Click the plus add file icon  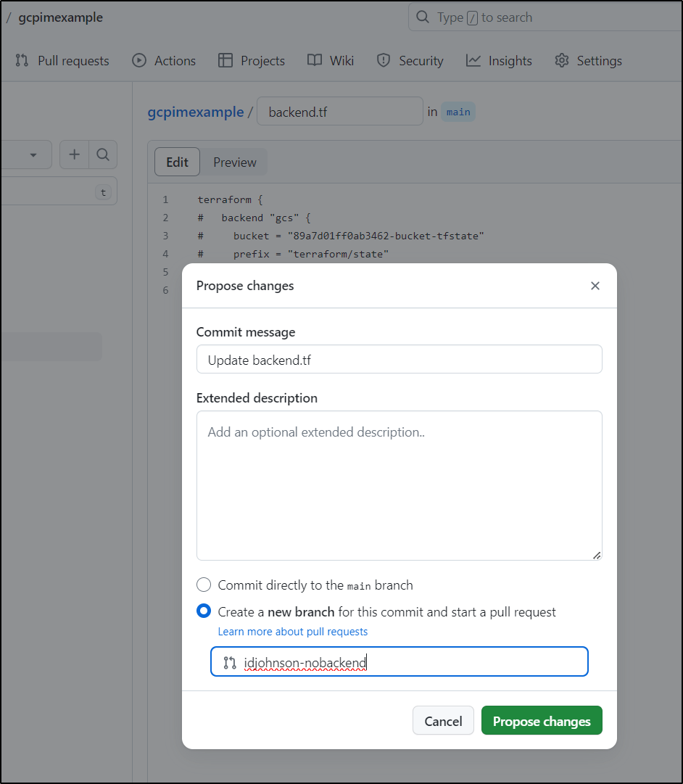click(74, 154)
